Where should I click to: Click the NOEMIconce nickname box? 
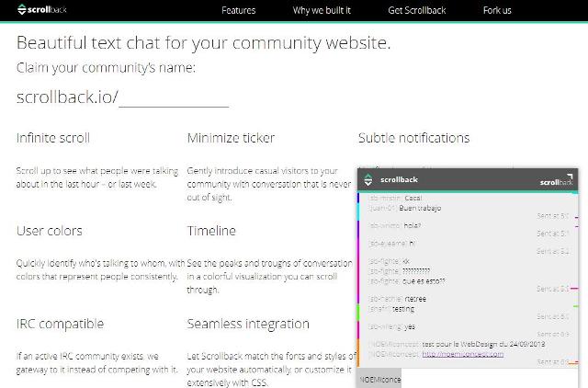pyautogui.click(x=379, y=380)
